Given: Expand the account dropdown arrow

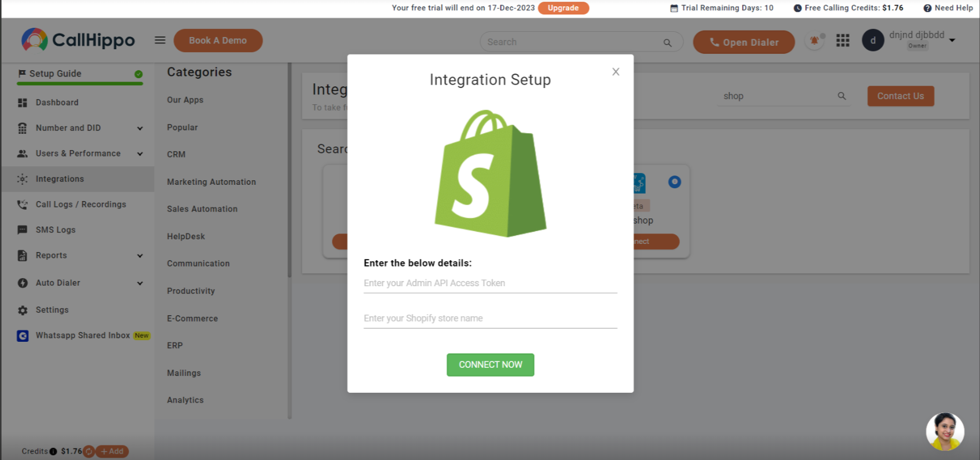Looking at the screenshot, I should click(952, 41).
